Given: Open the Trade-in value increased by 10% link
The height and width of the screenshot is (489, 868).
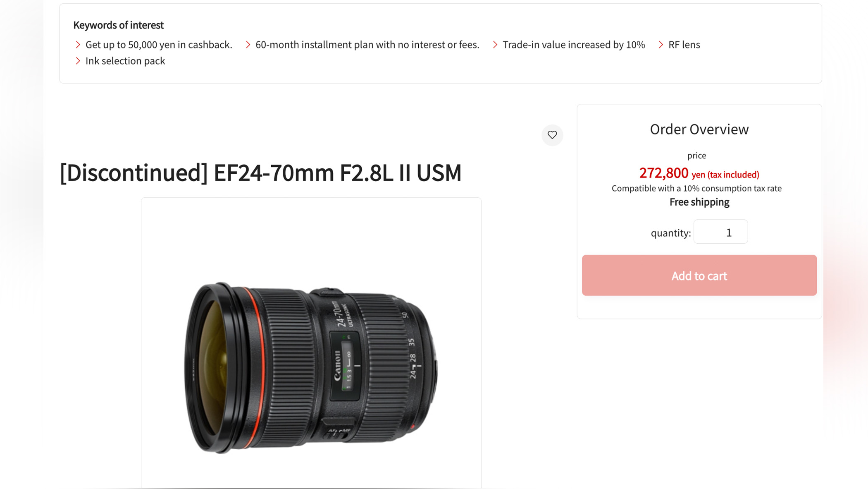Looking at the screenshot, I should click(x=574, y=45).
